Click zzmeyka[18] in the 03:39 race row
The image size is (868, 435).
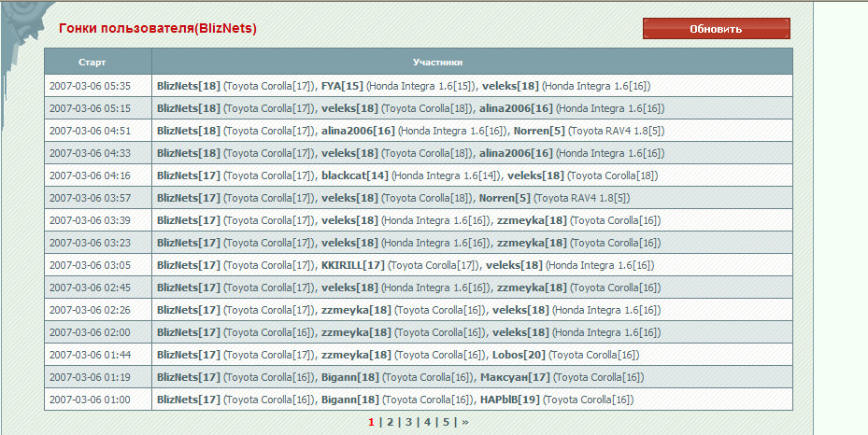(532, 220)
